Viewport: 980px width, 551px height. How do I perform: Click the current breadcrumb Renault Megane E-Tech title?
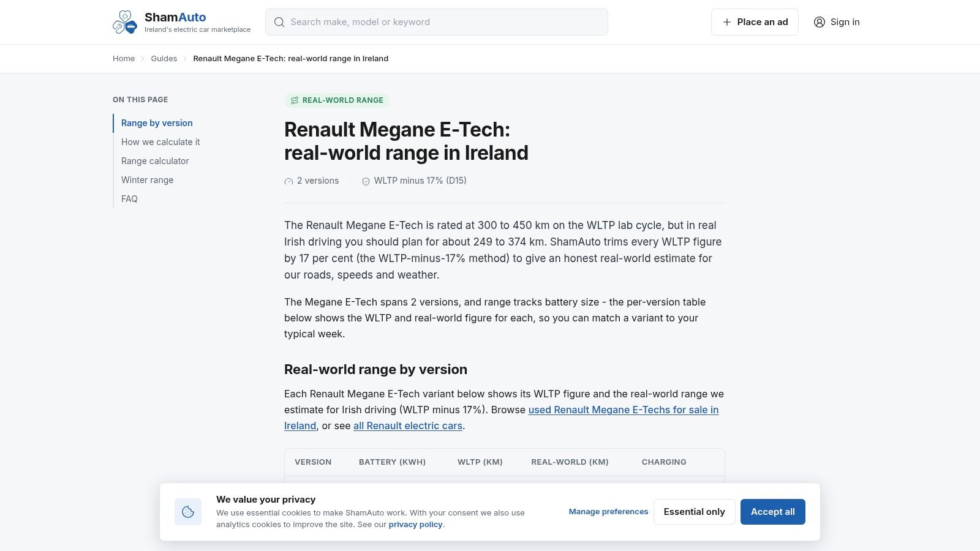(x=291, y=59)
